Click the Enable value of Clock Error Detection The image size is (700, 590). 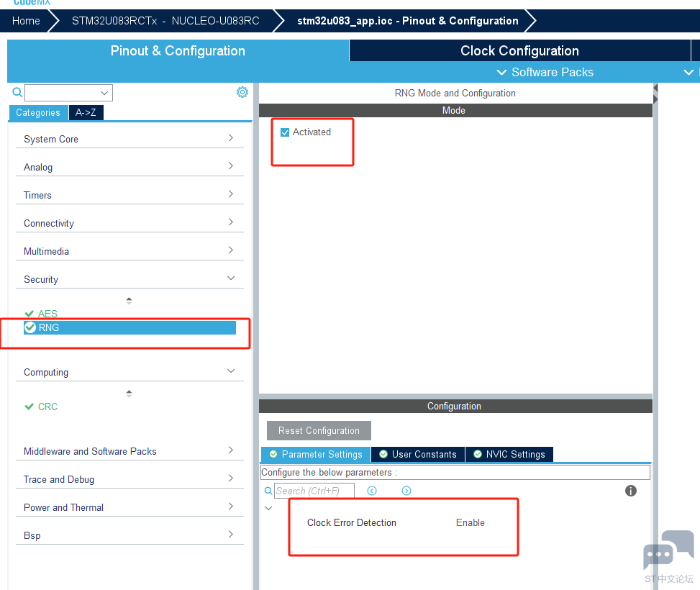tap(470, 522)
